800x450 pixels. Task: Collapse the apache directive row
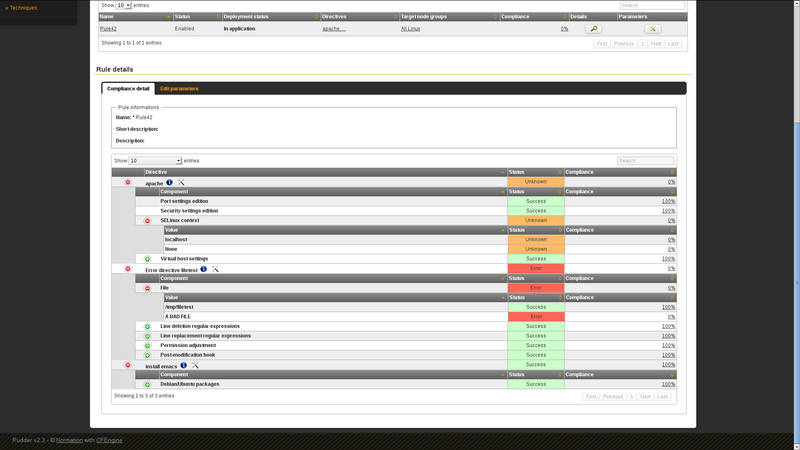tap(128, 182)
